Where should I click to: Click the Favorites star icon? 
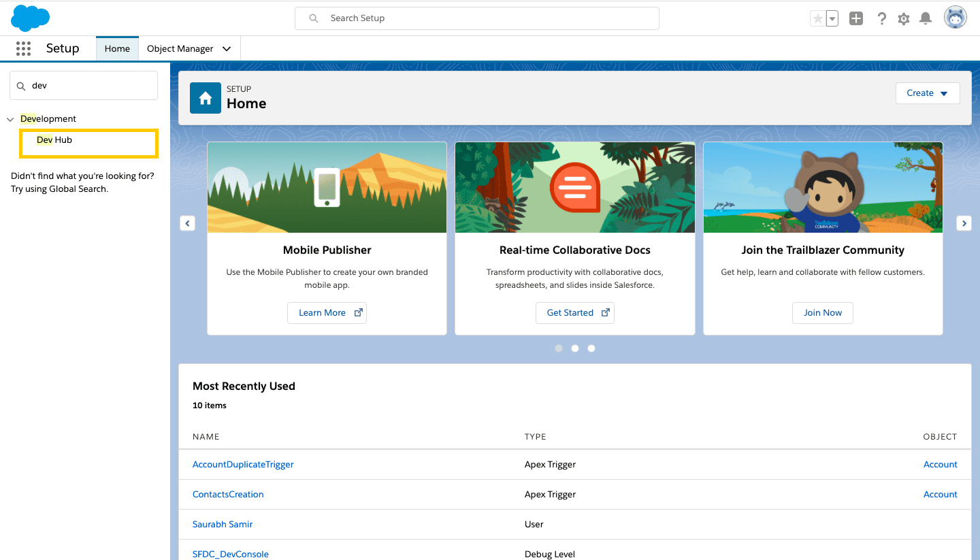click(x=817, y=18)
